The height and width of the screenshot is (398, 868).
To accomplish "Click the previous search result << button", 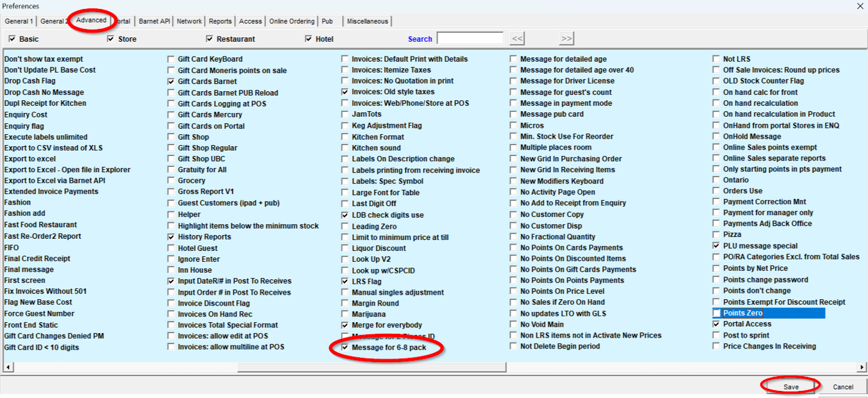I will pos(517,39).
